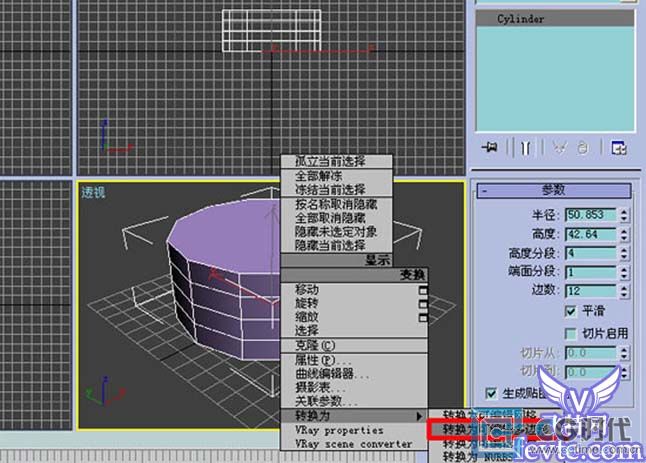Image resolution: width=646 pixels, height=463 pixels.
Task: Select 隐藏当前选择 menu entry
Action: pyautogui.click(x=336, y=246)
